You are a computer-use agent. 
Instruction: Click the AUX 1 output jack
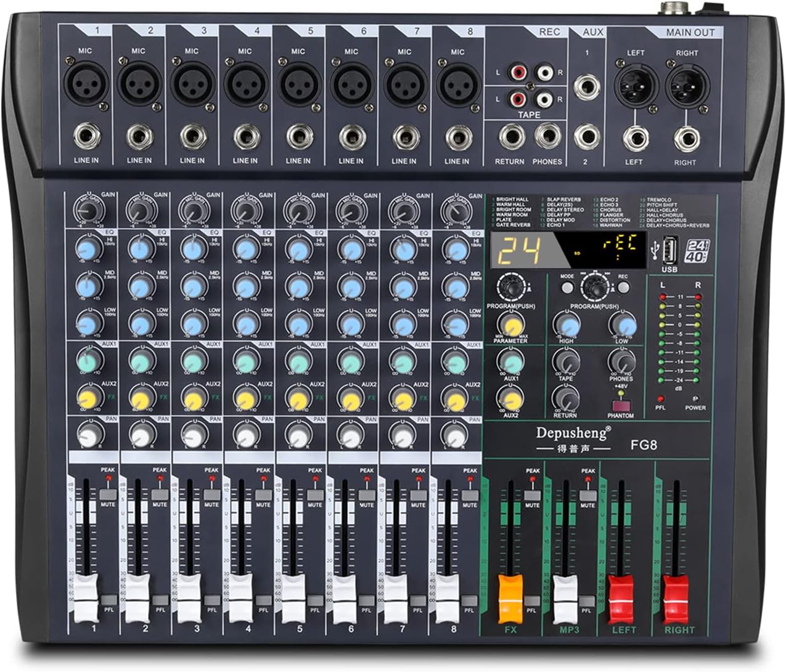pyautogui.click(x=586, y=87)
